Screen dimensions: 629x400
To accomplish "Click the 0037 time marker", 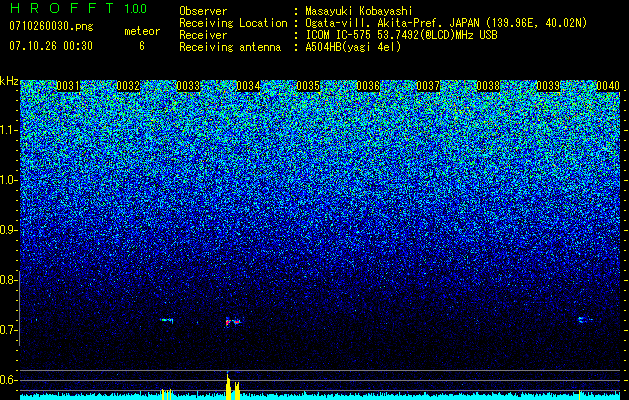I will coord(428,86).
